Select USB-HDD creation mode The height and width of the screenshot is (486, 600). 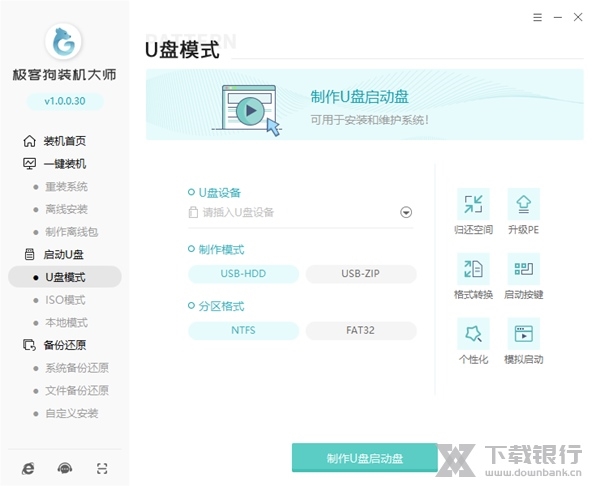(x=243, y=274)
